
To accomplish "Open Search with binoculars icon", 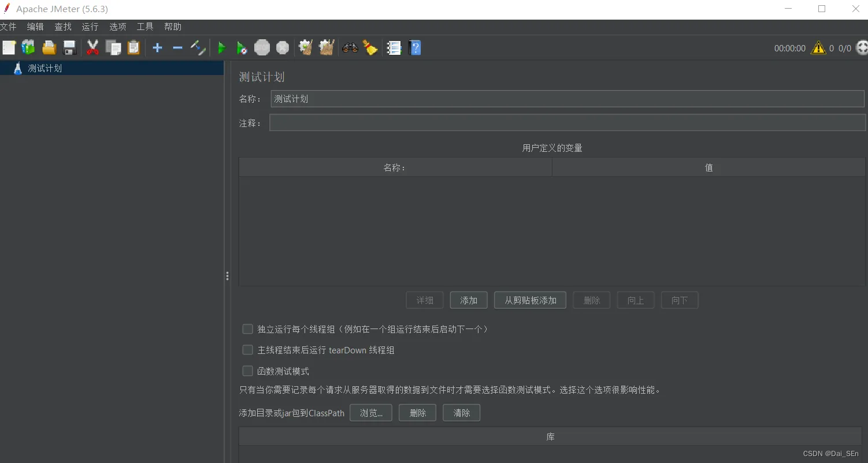I will coord(350,48).
